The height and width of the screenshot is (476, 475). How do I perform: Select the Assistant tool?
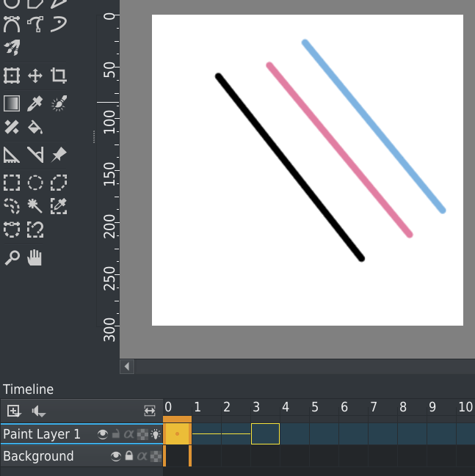pos(12,155)
